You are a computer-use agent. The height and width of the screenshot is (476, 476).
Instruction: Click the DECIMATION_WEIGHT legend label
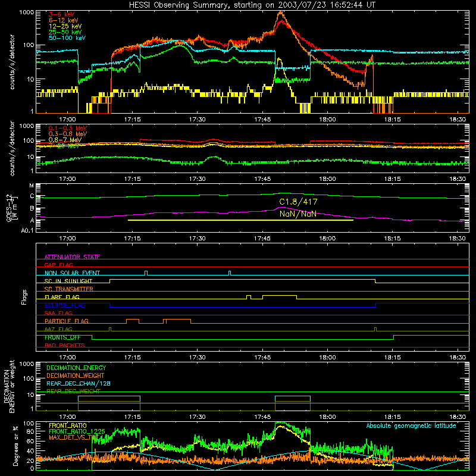[x=76, y=375]
